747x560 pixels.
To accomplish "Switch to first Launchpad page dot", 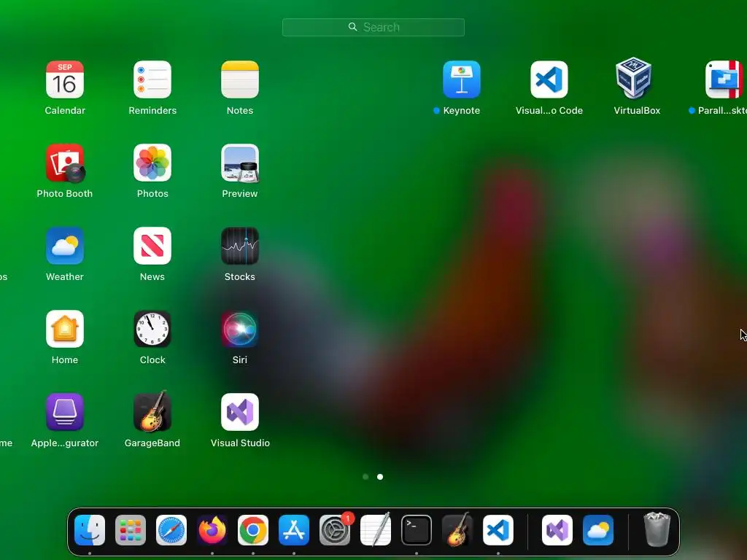I will coord(365,477).
